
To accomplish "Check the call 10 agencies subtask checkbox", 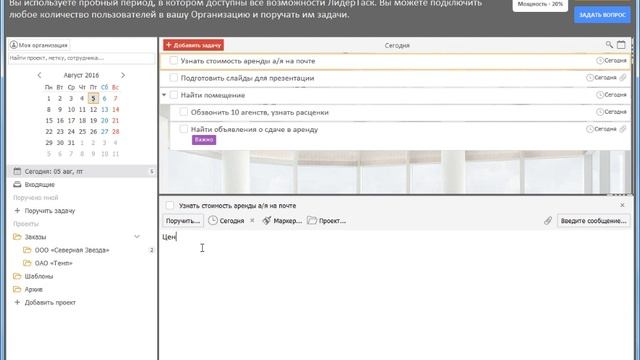I will click(x=184, y=112).
